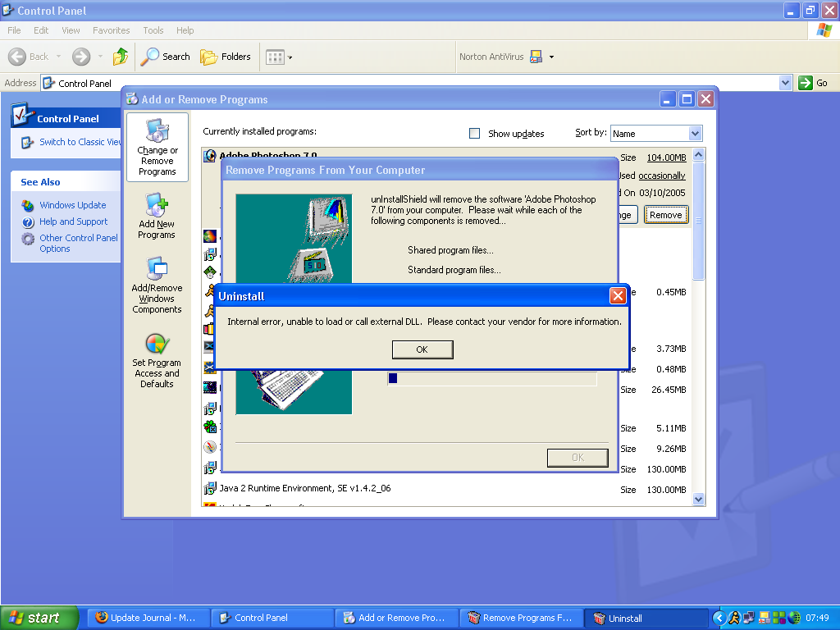Open the Views dropdown arrow
840x630 pixels.
pos(290,57)
